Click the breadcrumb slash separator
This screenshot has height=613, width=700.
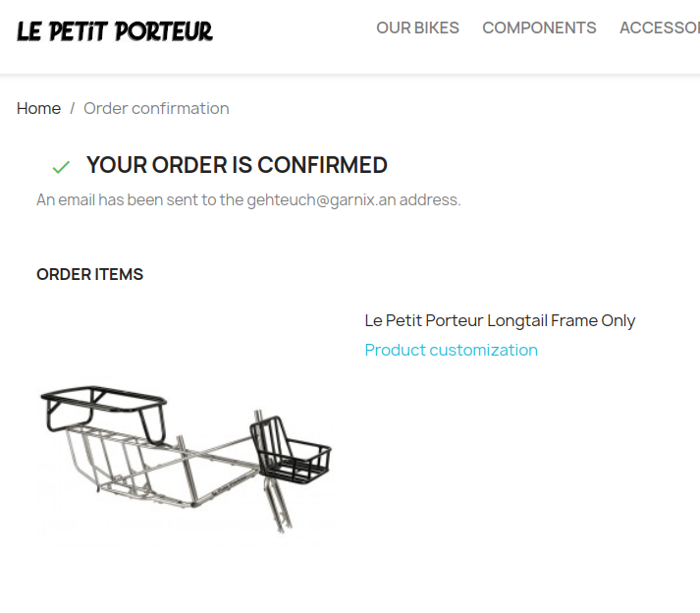pyautogui.click(x=72, y=108)
